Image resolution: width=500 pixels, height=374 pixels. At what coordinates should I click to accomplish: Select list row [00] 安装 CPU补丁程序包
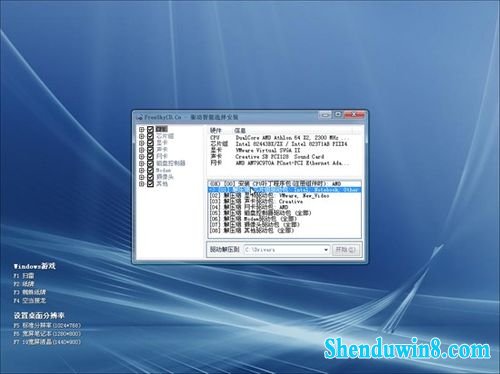(x=284, y=184)
